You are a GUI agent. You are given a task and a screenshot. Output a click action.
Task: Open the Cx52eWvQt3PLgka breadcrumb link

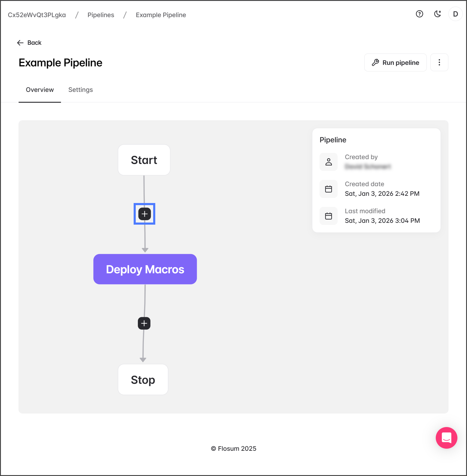(x=37, y=15)
